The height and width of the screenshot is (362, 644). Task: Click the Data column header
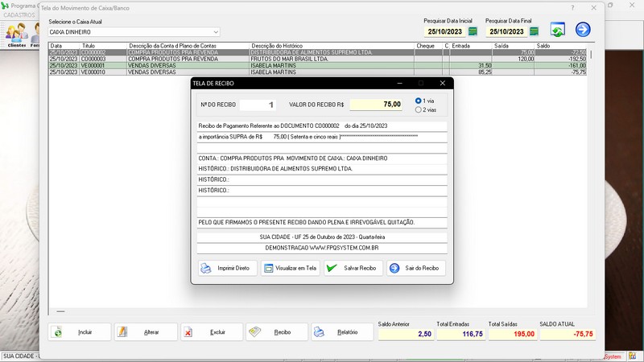64,46
